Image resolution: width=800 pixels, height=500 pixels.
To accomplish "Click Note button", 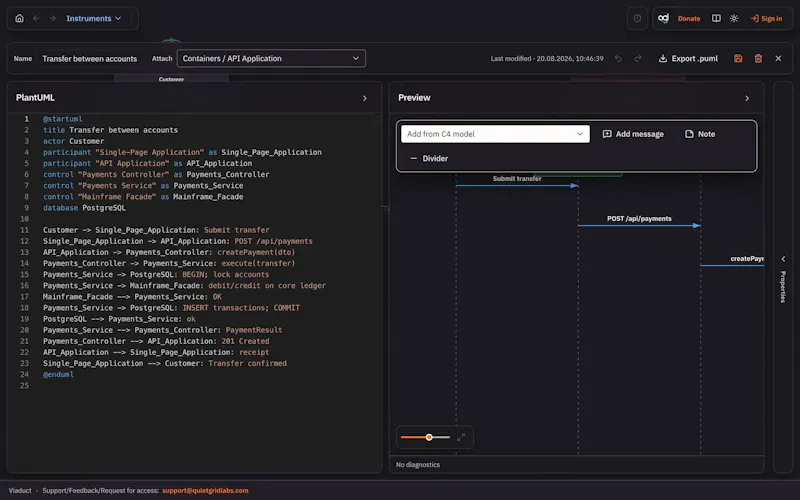I will pos(699,134).
